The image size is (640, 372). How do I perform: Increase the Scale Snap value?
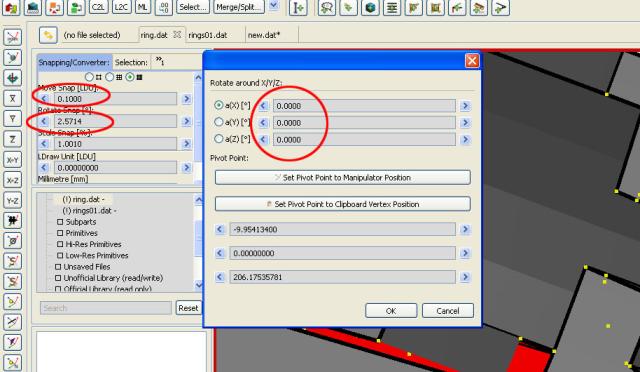(187, 144)
